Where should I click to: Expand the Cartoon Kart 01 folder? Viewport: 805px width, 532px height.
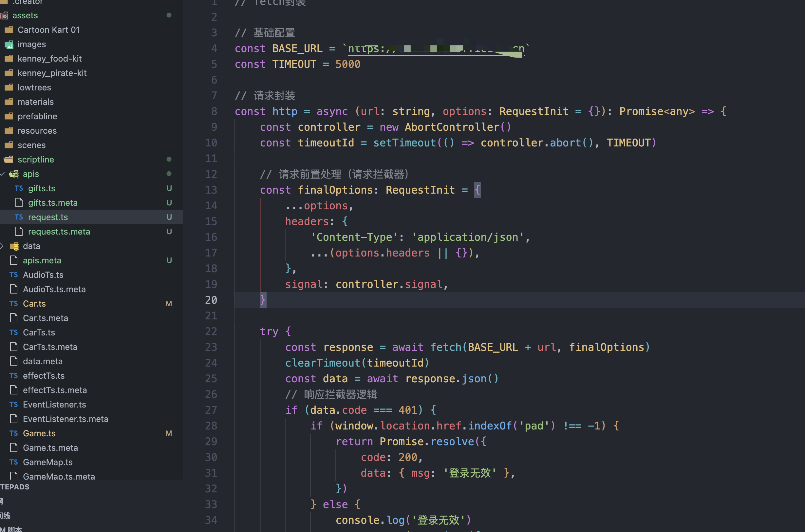[48, 30]
